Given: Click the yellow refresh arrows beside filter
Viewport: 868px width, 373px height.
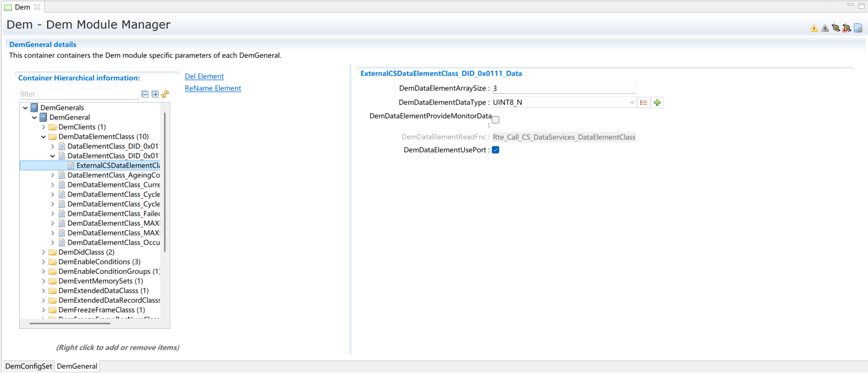Looking at the screenshot, I should click(165, 95).
